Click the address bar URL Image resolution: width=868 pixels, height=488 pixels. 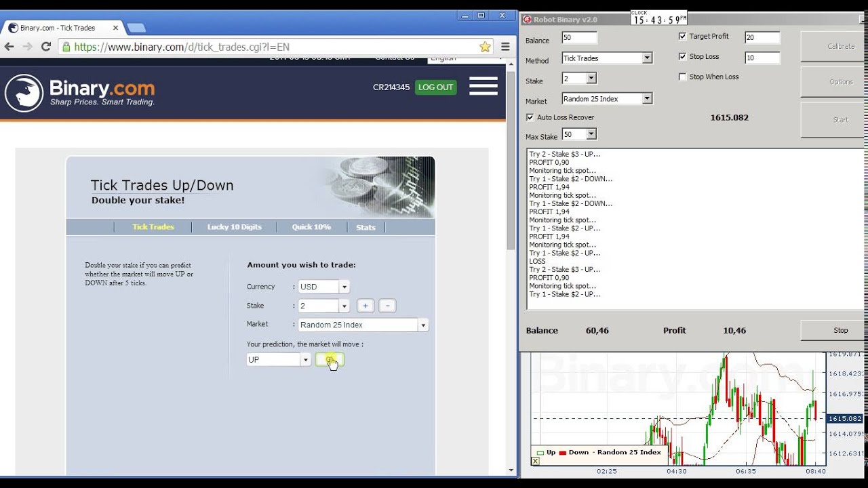182,47
